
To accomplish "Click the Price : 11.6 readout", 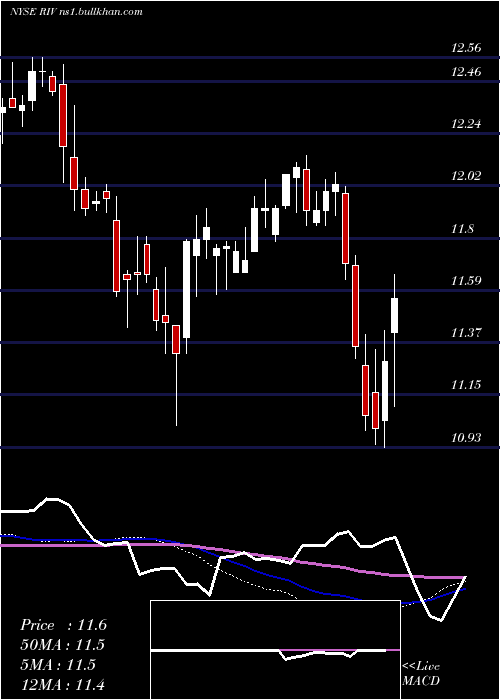I will tap(63, 625).
